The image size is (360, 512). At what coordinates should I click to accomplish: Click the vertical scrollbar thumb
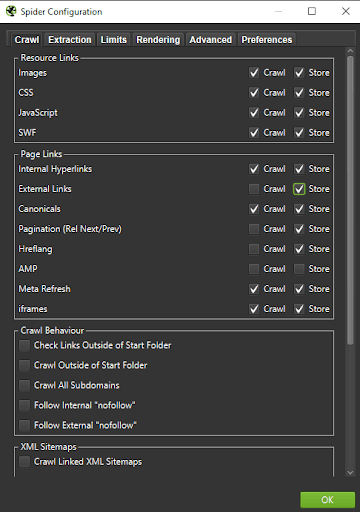coord(350,200)
